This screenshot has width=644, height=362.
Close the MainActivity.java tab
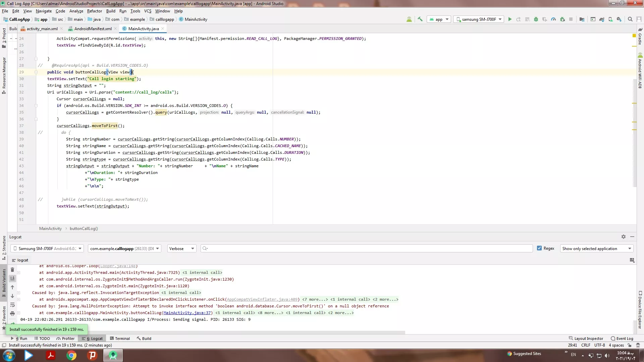[x=163, y=29]
